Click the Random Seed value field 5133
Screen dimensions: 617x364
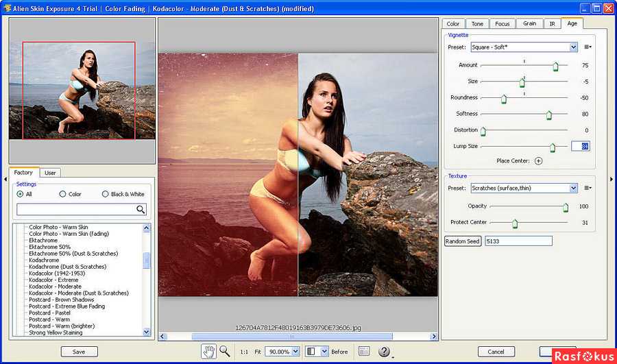click(x=518, y=241)
